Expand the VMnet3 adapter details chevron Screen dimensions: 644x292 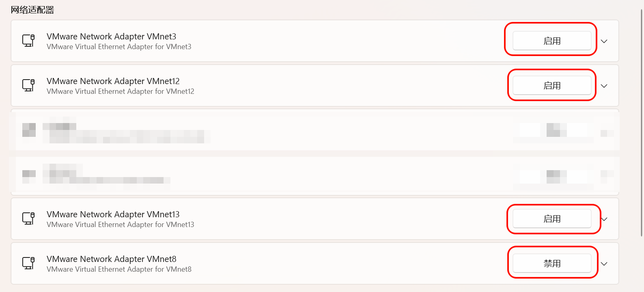604,41
